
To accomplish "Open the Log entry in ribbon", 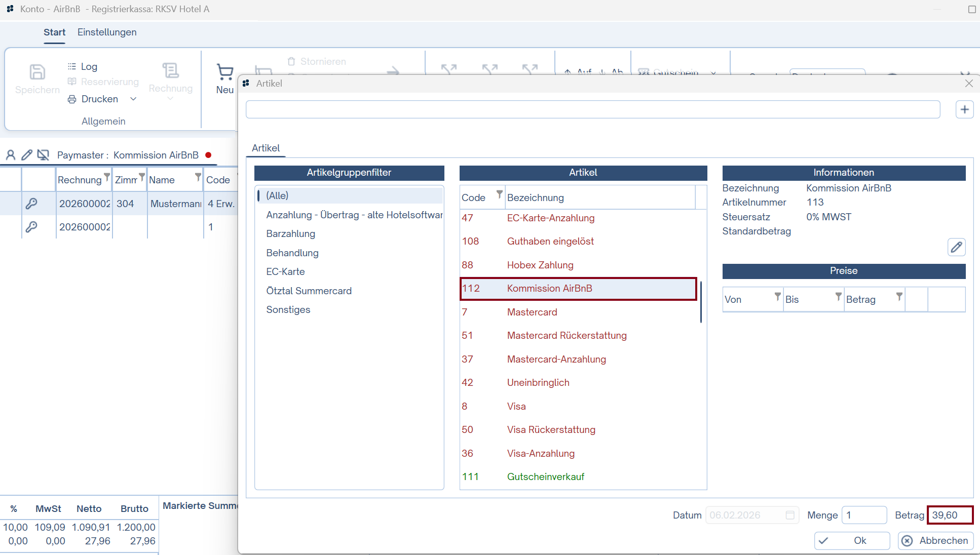I will [x=88, y=66].
